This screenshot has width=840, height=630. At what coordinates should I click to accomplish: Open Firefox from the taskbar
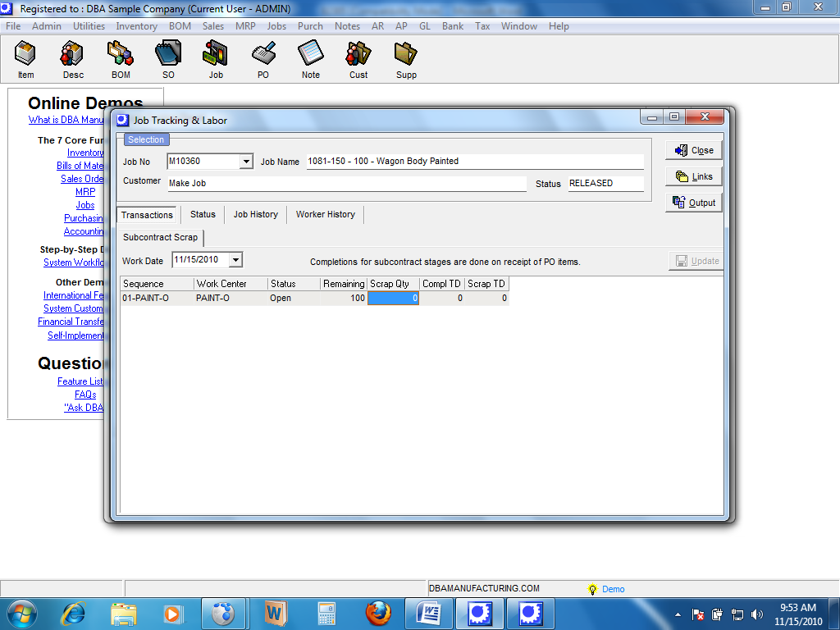[x=378, y=613]
